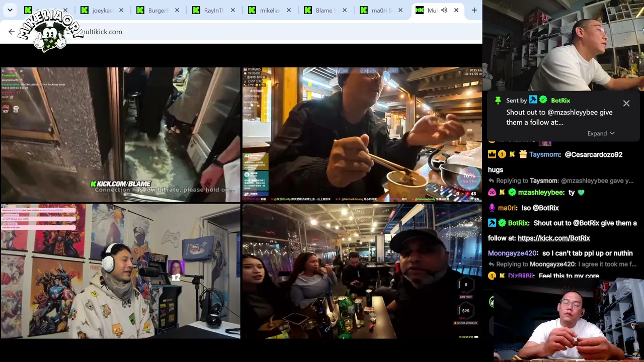Close the Burger browser tab
This screenshot has width=644, height=362.
[x=177, y=10]
